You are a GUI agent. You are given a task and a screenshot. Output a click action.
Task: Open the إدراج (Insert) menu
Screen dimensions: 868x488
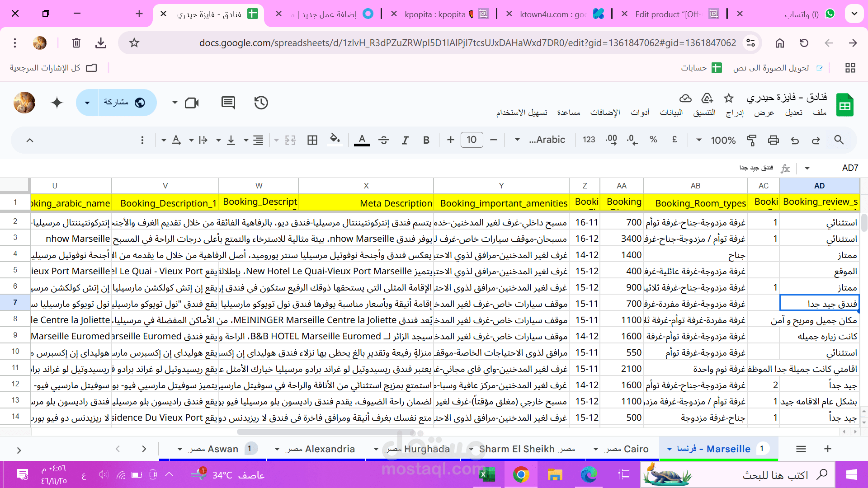click(x=735, y=112)
